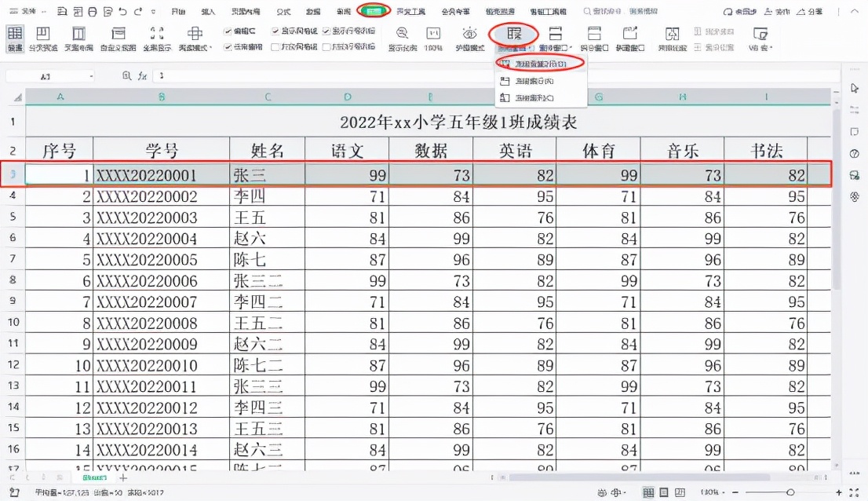868x501 pixels.
Task: Click the 新建窗口 (New Window) icon
Action: [x=632, y=36]
